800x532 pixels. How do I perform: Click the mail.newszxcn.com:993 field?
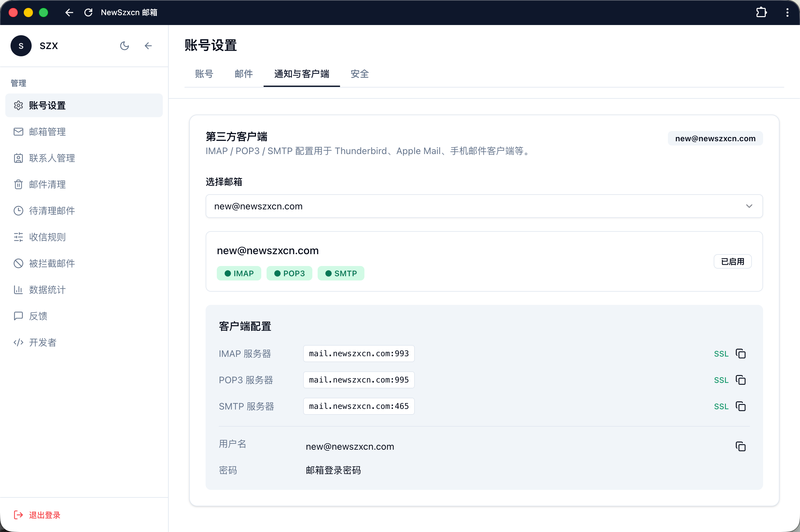click(358, 354)
